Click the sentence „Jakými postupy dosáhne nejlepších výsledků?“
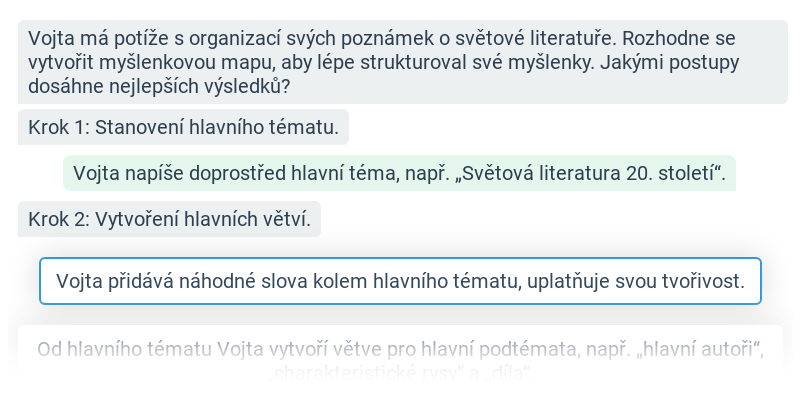This screenshot has width=800, height=400. (x=384, y=74)
